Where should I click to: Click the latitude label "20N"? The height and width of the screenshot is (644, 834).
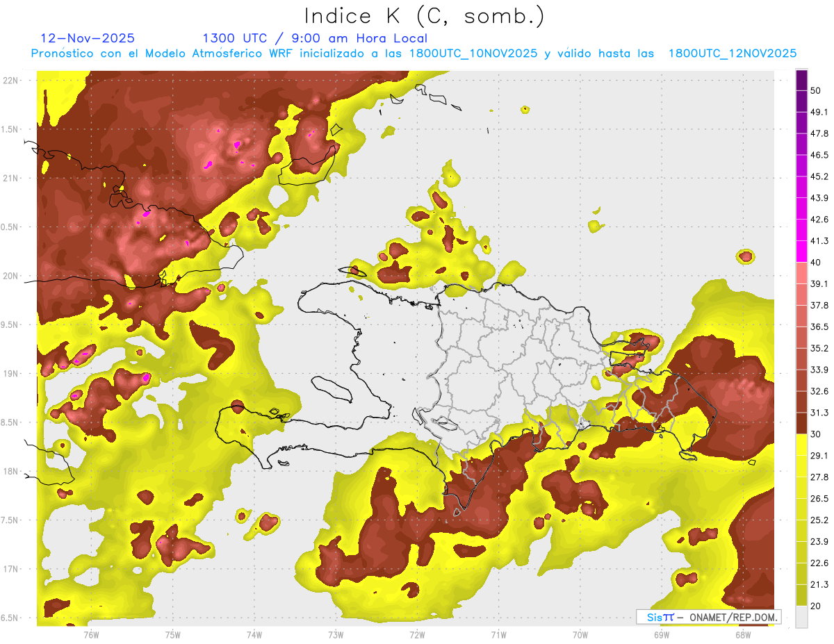pyautogui.click(x=12, y=276)
